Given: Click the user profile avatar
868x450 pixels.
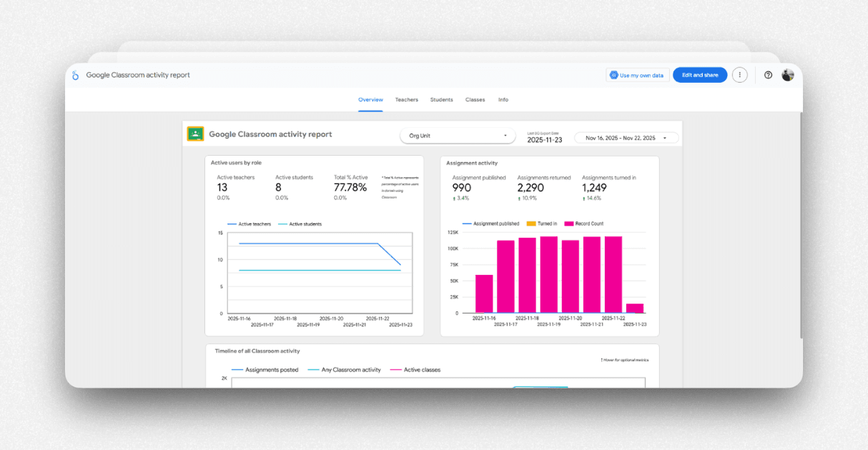Looking at the screenshot, I should click(787, 74).
